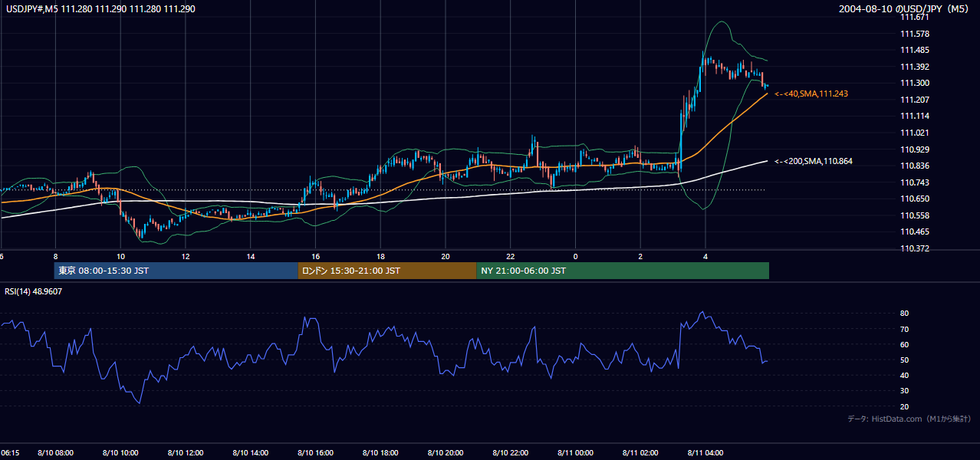
Task: Click RSI scale value 80
Action: click(904, 314)
